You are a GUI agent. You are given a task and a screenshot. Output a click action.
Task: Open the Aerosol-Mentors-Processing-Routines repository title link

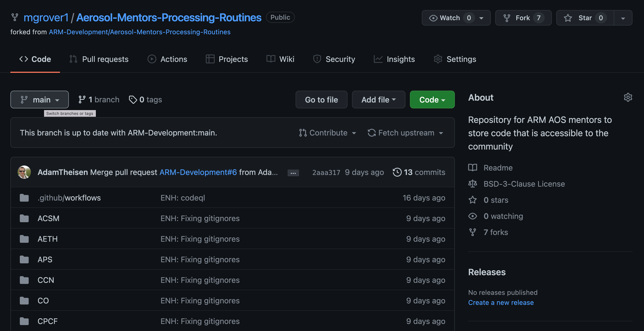click(169, 18)
